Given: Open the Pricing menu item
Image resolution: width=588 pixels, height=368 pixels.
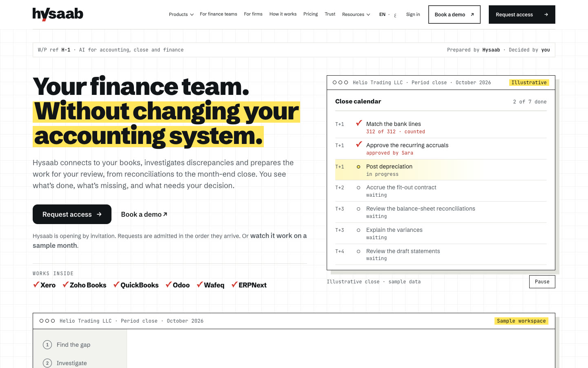Looking at the screenshot, I should [x=310, y=14].
